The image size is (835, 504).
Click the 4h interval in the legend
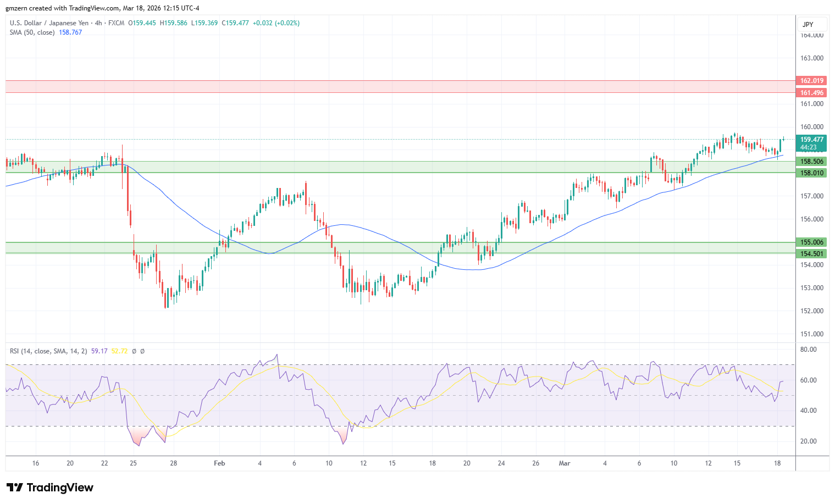tap(98, 23)
